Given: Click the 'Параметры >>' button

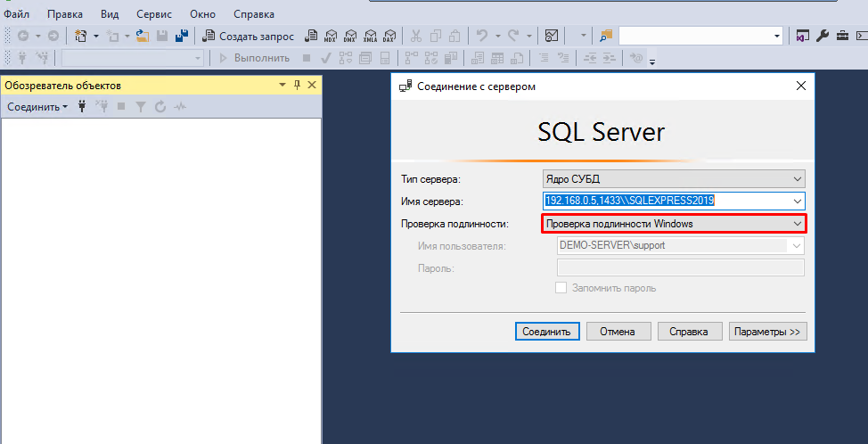Looking at the screenshot, I should 768,332.
